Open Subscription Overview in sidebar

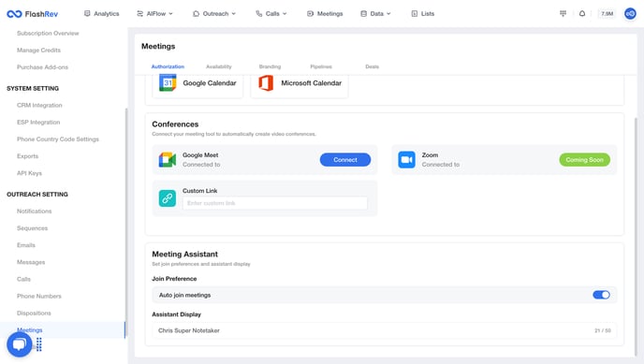pyautogui.click(x=48, y=34)
